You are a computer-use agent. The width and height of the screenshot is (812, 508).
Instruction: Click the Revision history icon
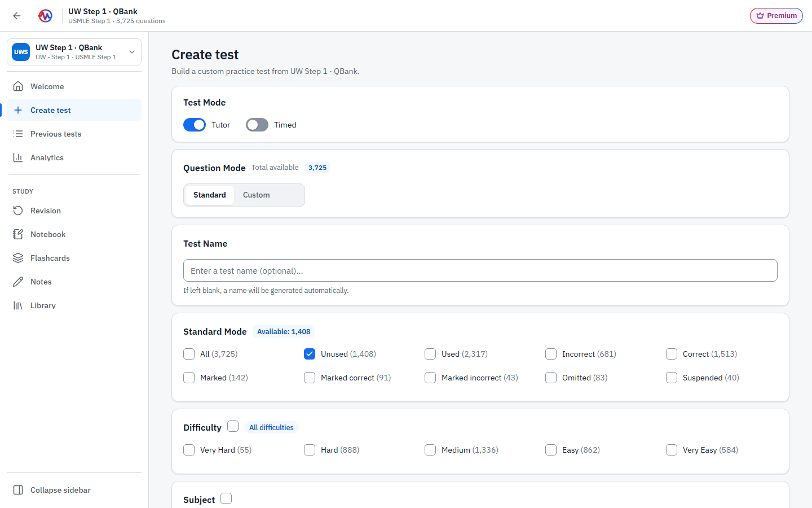click(18, 211)
